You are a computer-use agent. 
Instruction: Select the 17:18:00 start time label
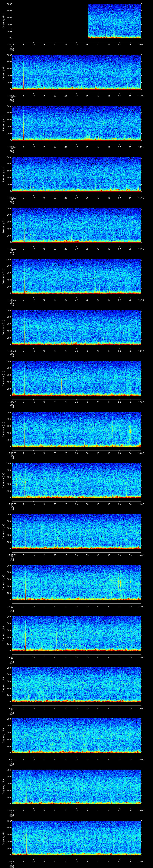pyautogui.click(x=12, y=504)
